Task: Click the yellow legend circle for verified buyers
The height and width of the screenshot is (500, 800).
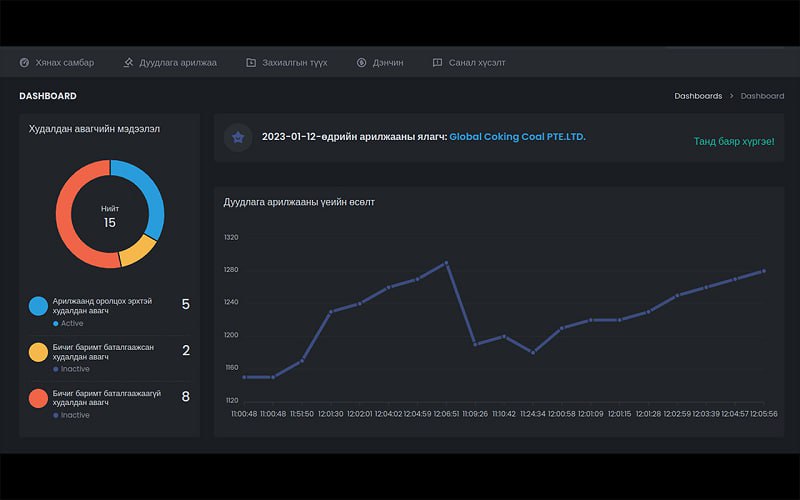Action: (38, 352)
